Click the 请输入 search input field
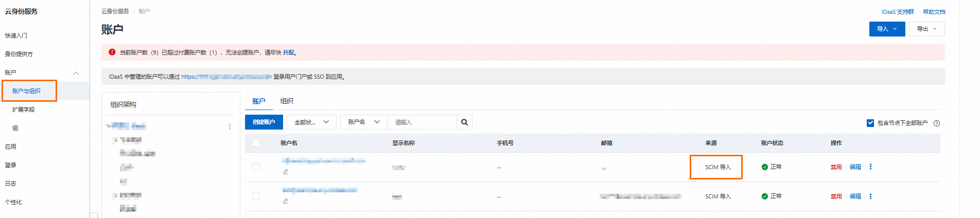This screenshot has width=980, height=218. 422,122
